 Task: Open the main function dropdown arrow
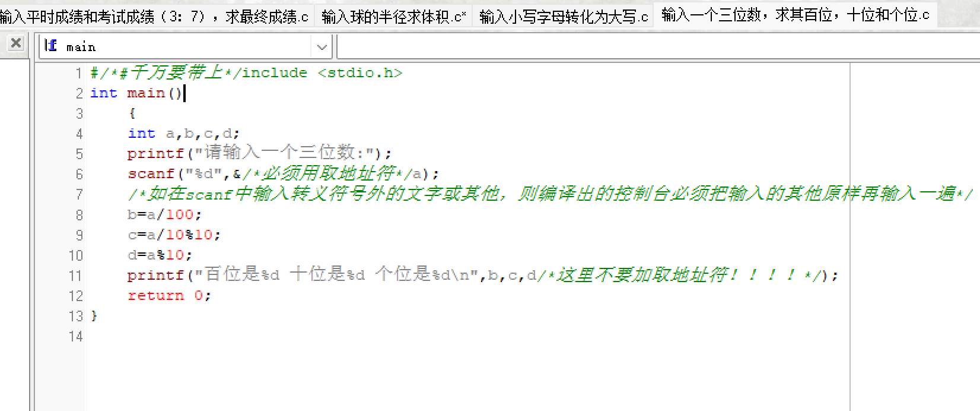(x=322, y=46)
